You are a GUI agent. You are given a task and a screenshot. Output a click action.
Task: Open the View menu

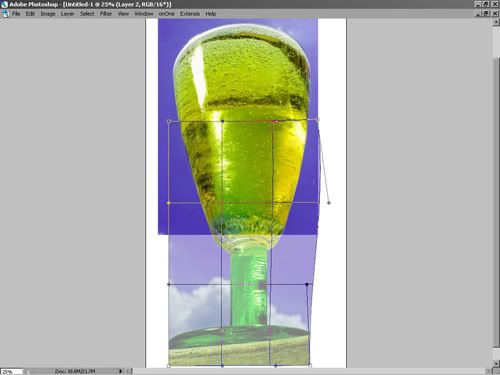click(123, 14)
